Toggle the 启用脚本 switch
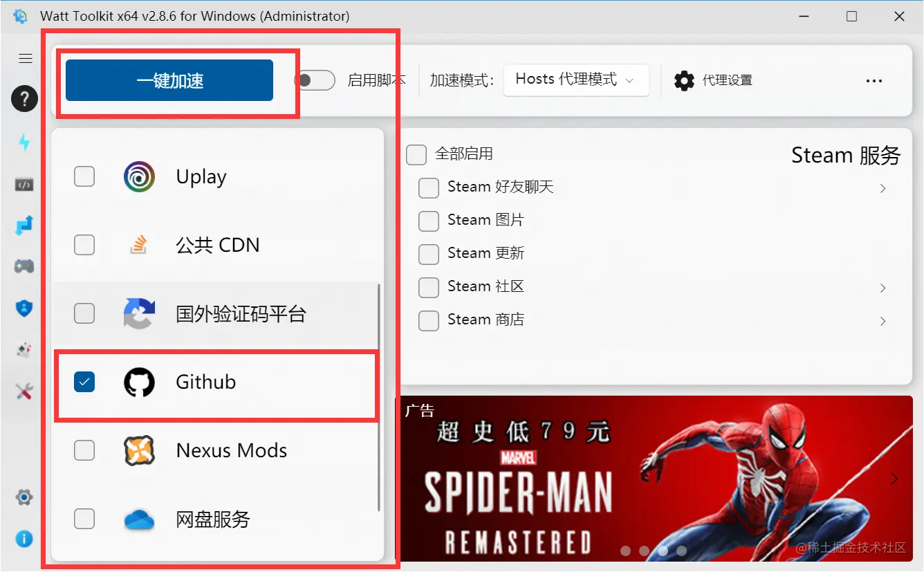924x572 pixels. pos(315,80)
